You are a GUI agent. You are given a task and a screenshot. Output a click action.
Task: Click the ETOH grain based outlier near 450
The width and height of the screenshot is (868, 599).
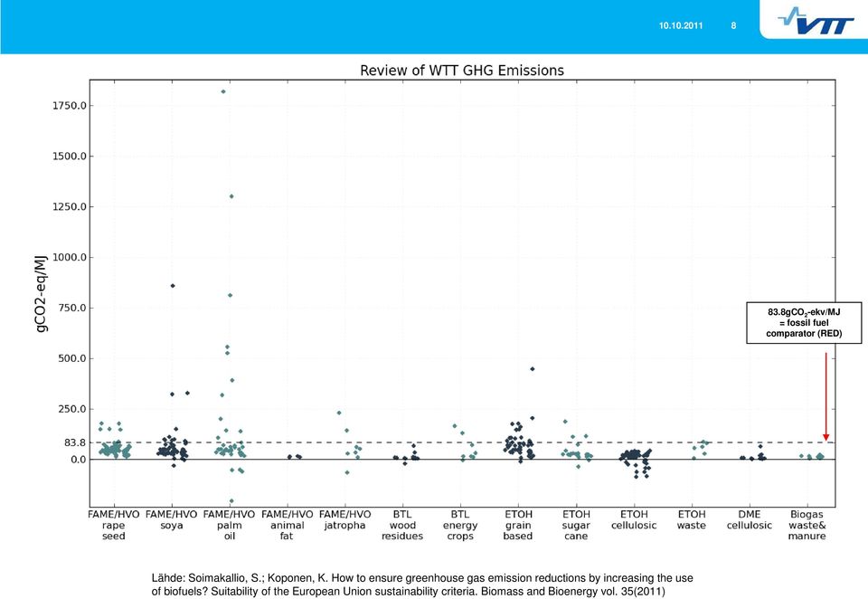coord(533,369)
